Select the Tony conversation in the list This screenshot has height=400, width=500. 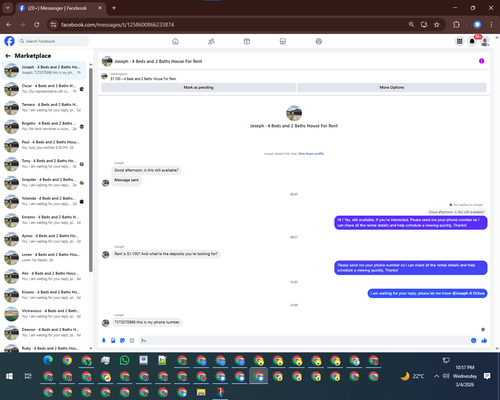tap(44, 164)
